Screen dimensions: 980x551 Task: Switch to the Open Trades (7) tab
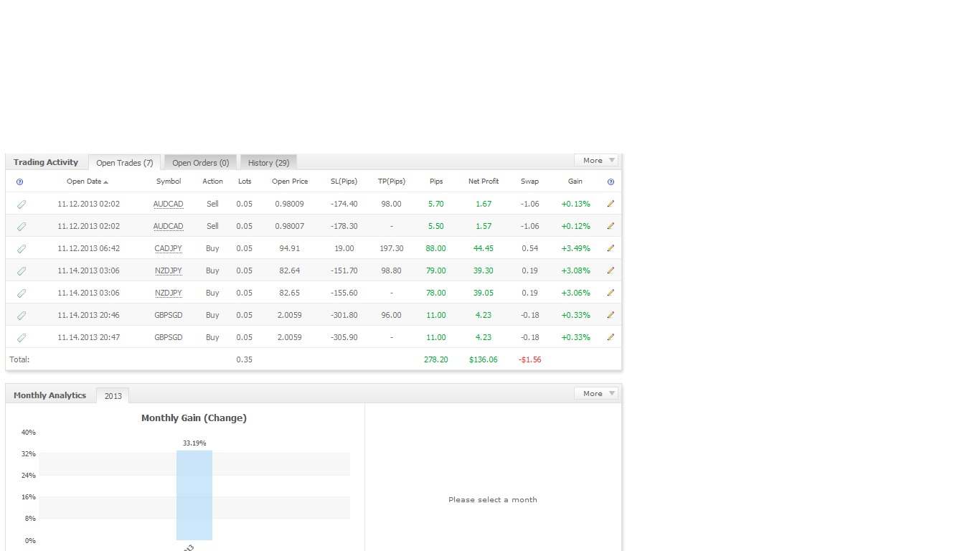tap(125, 163)
